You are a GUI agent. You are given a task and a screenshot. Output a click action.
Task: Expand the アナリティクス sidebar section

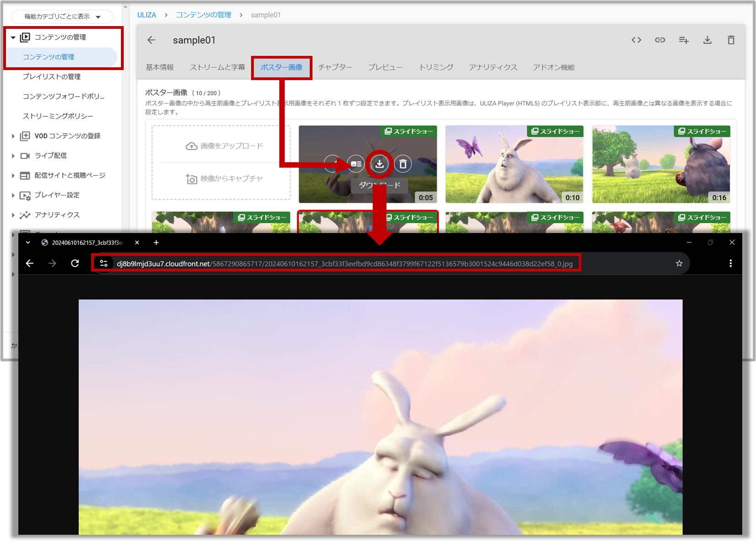click(x=13, y=215)
